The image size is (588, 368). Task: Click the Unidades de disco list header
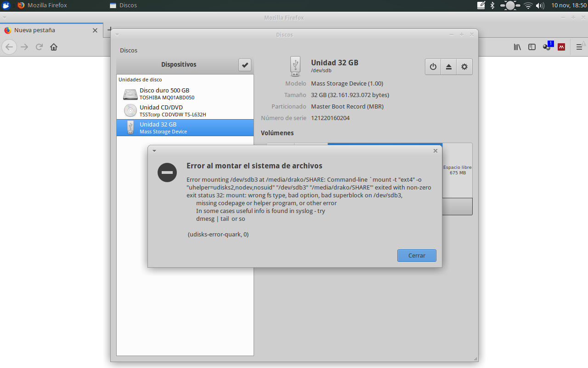pyautogui.click(x=140, y=80)
